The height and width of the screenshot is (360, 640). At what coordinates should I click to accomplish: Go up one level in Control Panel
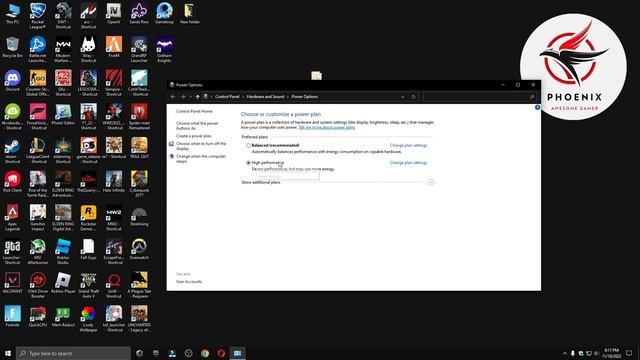pos(198,97)
